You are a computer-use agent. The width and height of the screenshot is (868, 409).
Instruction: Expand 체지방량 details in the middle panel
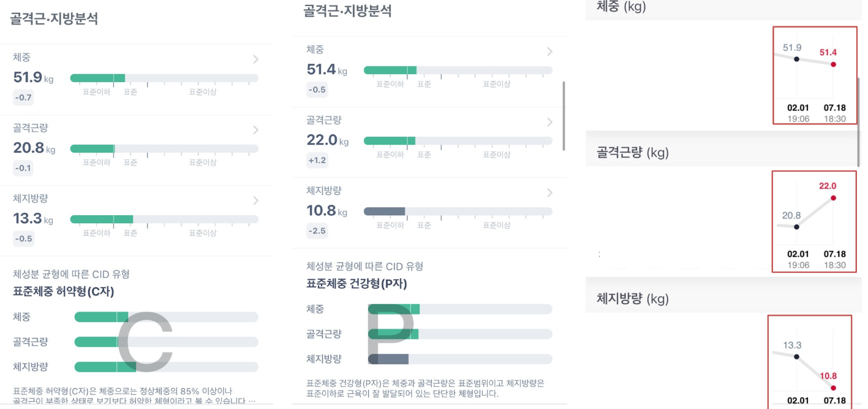pos(549,192)
